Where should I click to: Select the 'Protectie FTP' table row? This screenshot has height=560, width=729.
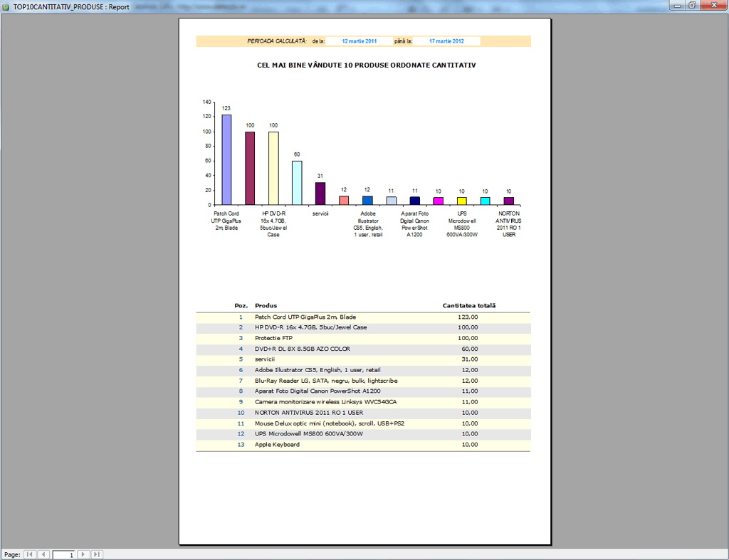pyautogui.click(x=363, y=338)
